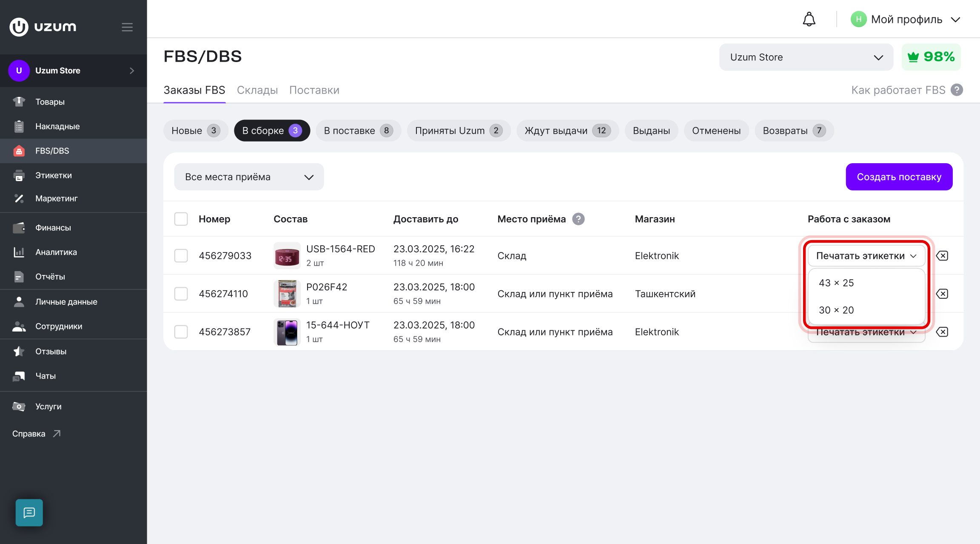Screen dimensions: 980x544
Task: Open Услуги section
Action: 73,406
